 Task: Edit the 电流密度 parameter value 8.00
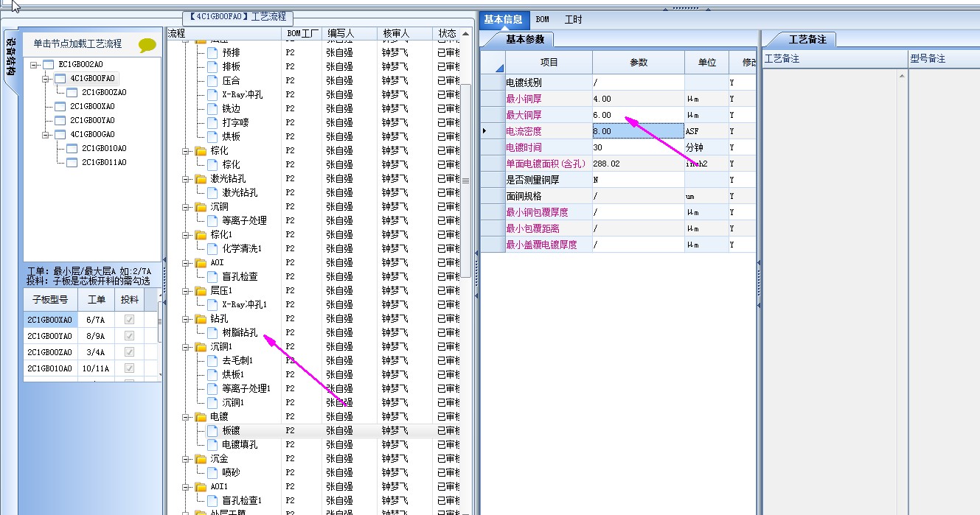(x=638, y=131)
